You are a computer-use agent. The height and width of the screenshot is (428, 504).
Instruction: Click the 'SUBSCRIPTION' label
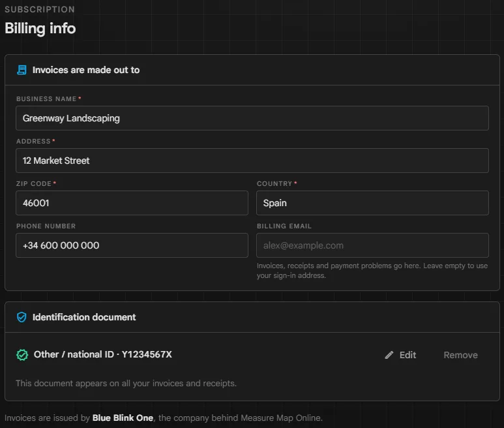pos(40,9)
